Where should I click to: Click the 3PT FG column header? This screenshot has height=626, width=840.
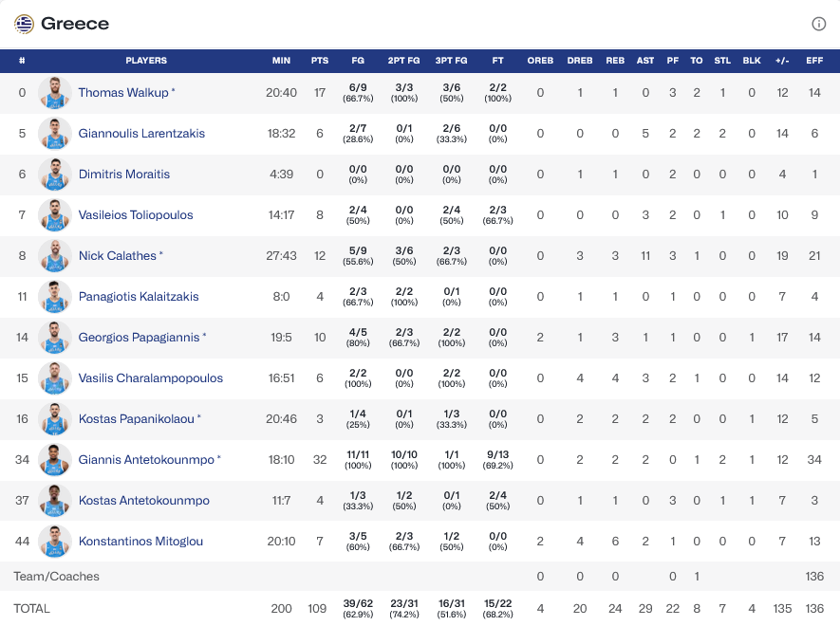pyautogui.click(x=451, y=61)
